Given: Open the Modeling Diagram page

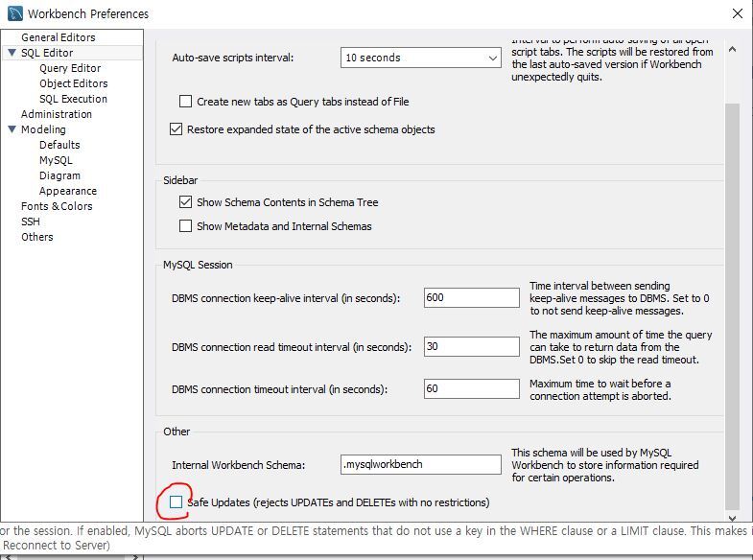Looking at the screenshot, I should pos(59,175).
